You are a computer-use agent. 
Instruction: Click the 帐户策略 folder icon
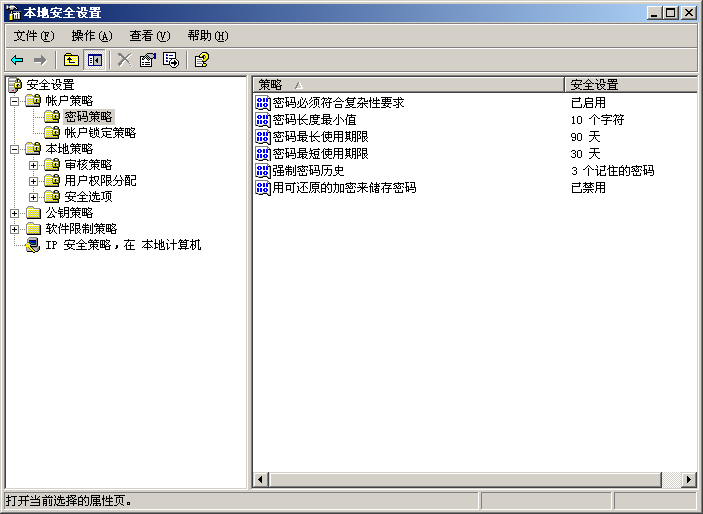pos(33,100)
